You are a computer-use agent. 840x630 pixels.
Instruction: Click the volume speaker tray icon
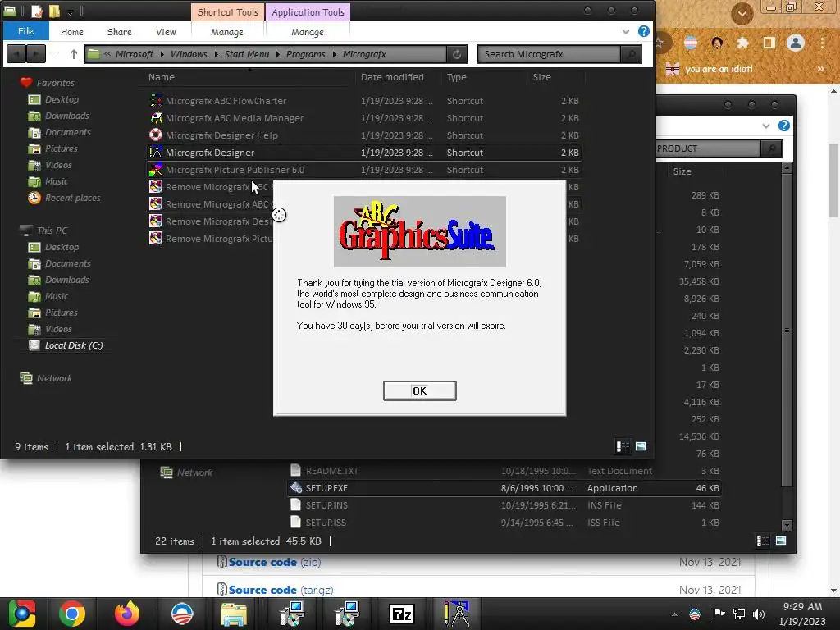click(x=759, y=614)
